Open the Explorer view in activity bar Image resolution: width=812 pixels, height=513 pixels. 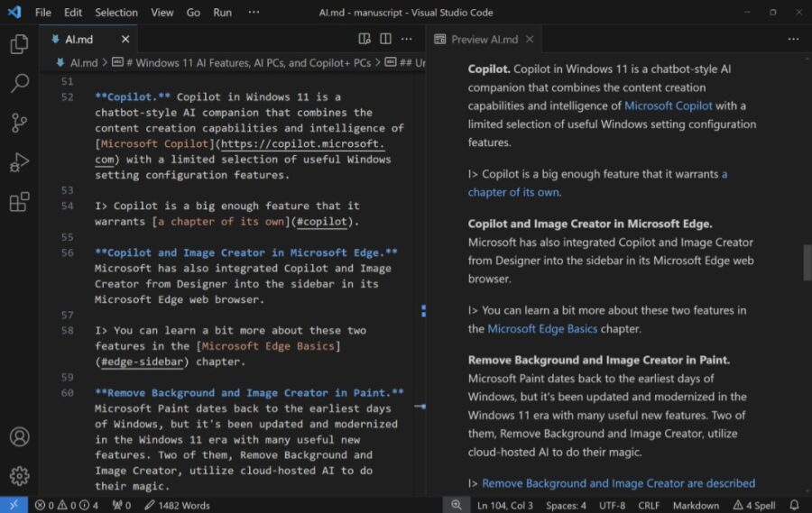click(19, 44)
